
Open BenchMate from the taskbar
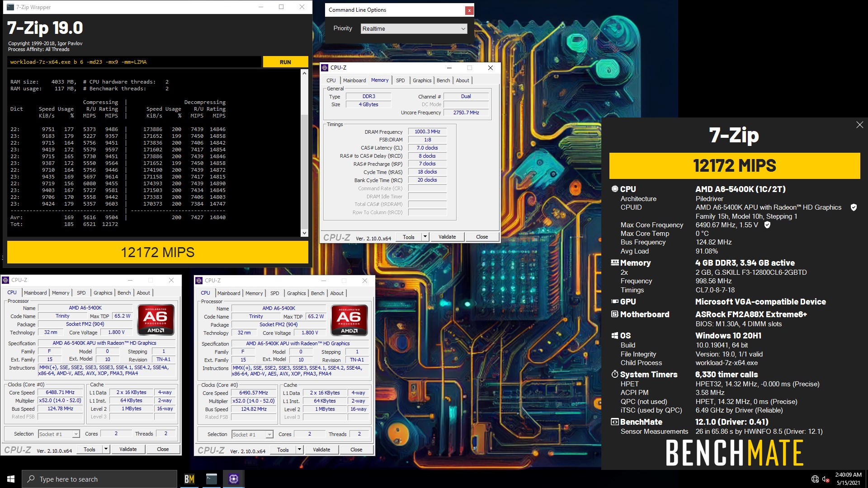[x=189, y=479]
